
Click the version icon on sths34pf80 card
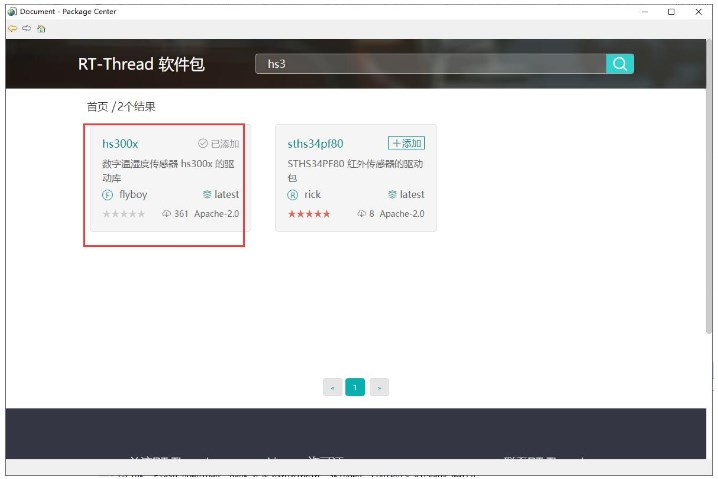click(392, 195)
